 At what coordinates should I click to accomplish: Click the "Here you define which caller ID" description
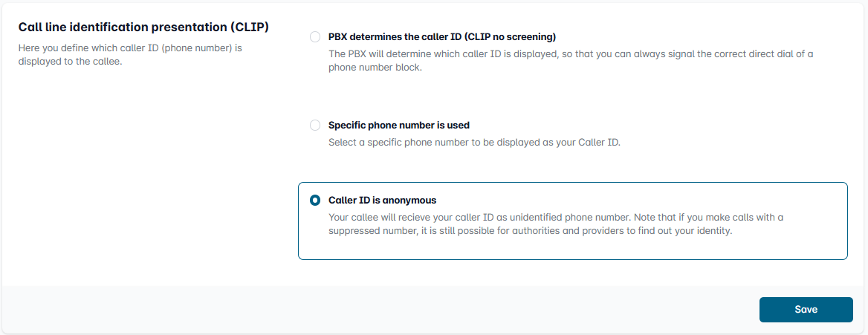pyautogui.click(x=130, y=48)
